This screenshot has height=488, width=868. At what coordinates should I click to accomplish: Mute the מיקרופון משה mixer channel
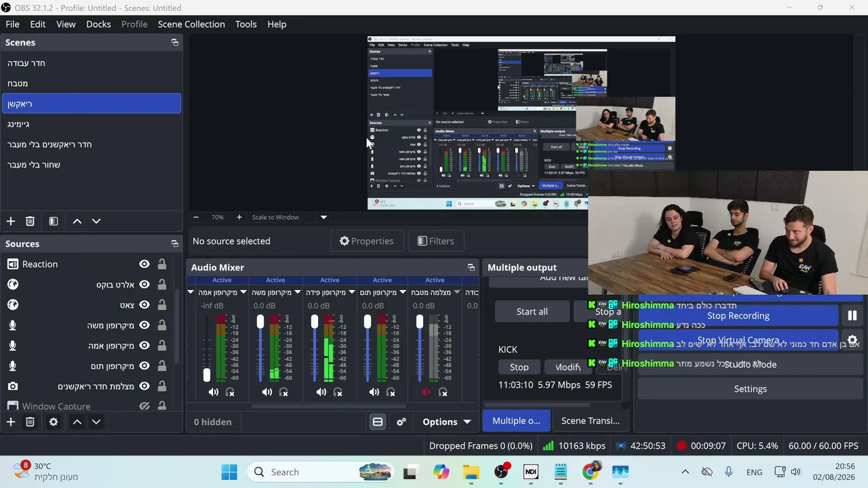click(267, 392)
